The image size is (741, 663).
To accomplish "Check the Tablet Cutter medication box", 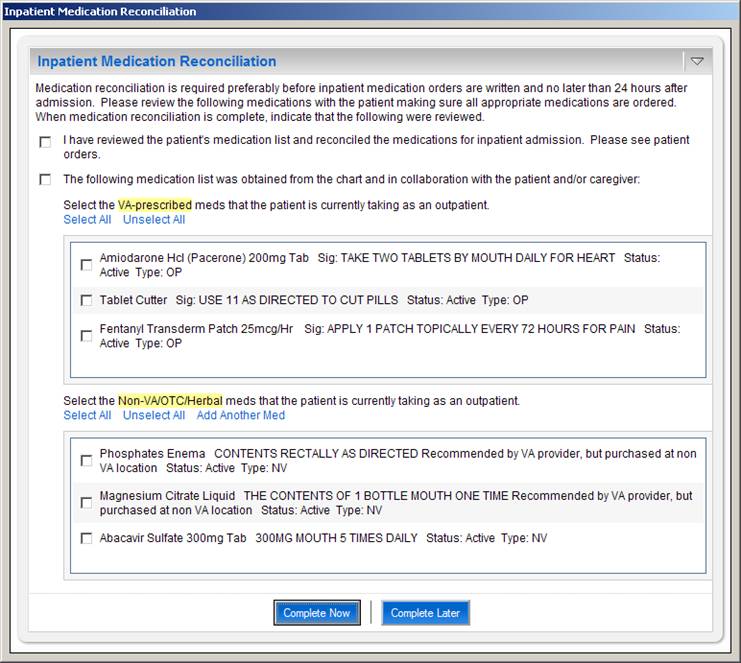I will tap(86, 300).
